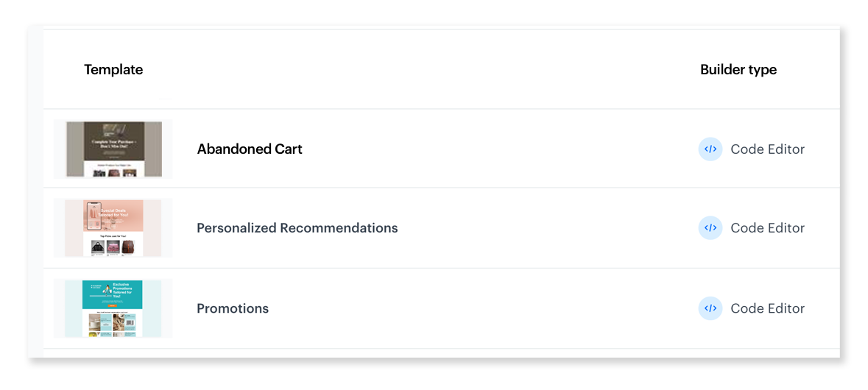Open the Abandoned Cart template thumbnail
This screenshot has height=390, width=868.
tap(113, 149)
